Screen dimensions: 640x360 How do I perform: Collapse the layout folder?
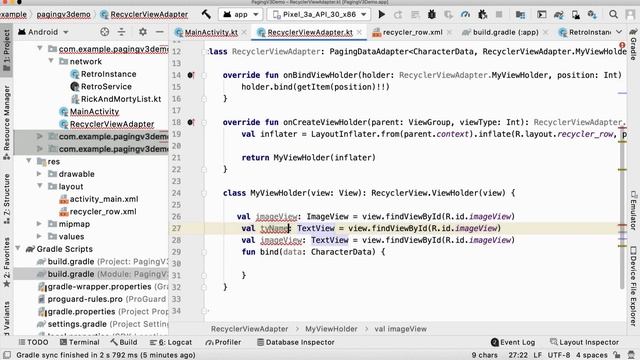[x=40, y=186]
